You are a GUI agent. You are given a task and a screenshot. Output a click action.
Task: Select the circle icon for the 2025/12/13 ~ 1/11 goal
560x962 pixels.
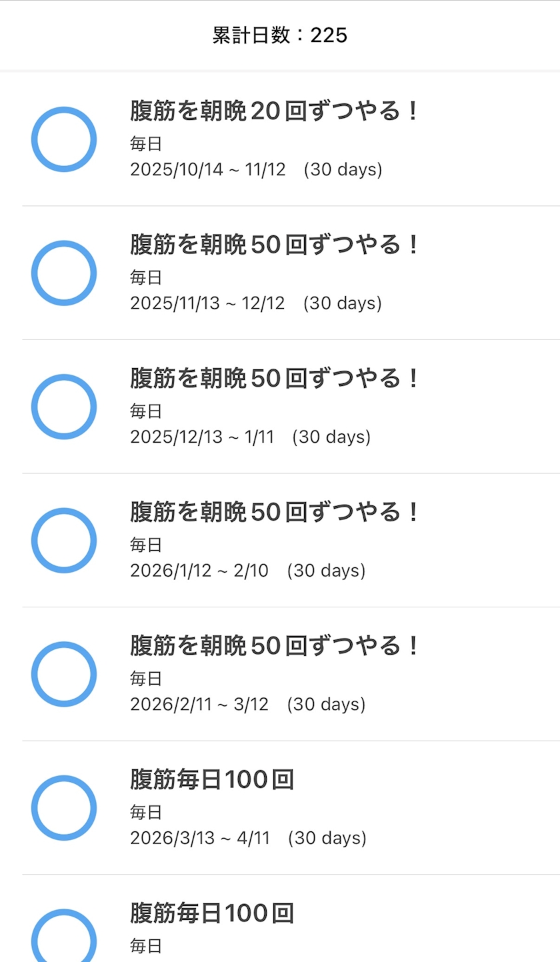click(x=64, y=407)
